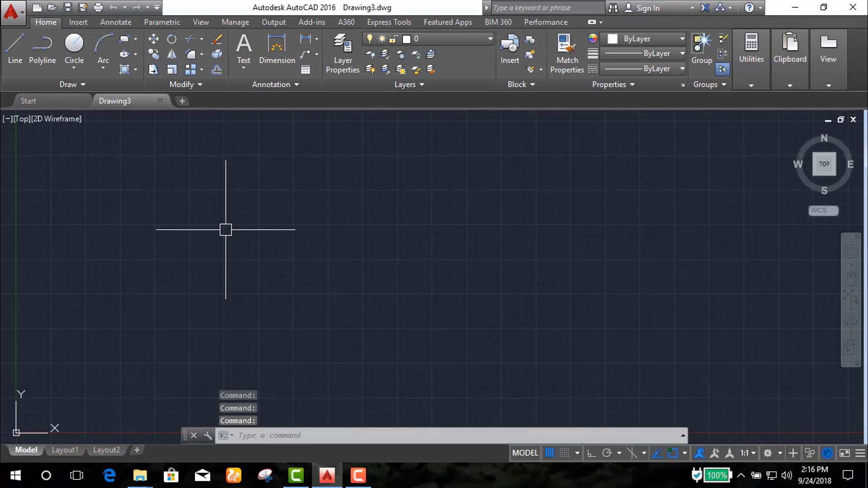Open the annotation scale 1:1 dropdown

pos(748,453)
